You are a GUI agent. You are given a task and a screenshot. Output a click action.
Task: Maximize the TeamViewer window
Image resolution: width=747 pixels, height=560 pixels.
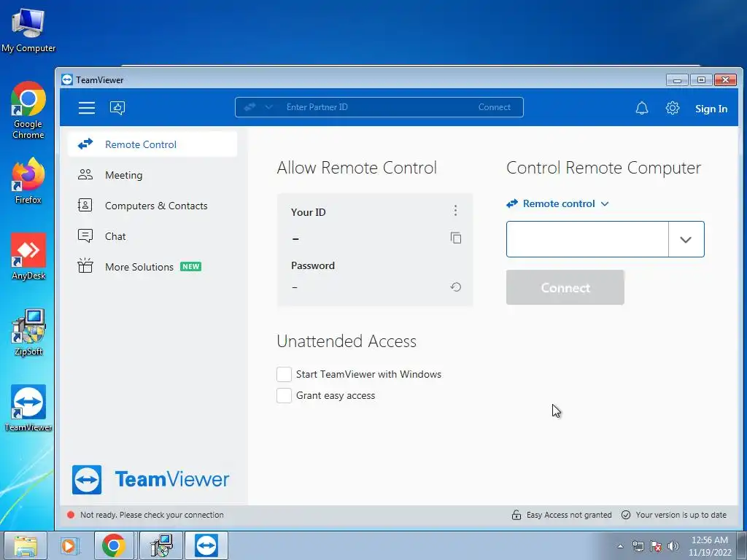[x=701, y=79]
